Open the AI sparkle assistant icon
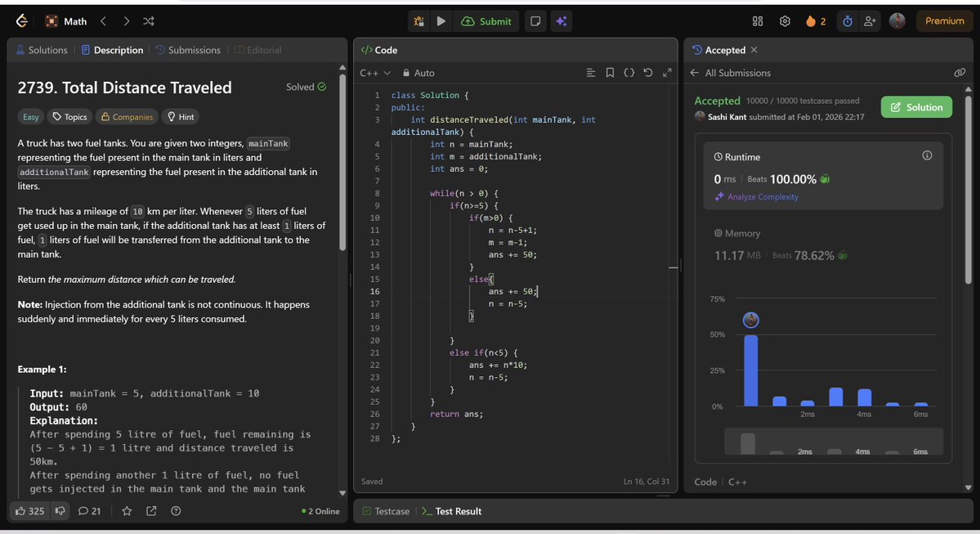This screenshot has height=534, width=980. pyautogui.click(x=562, y=21)
